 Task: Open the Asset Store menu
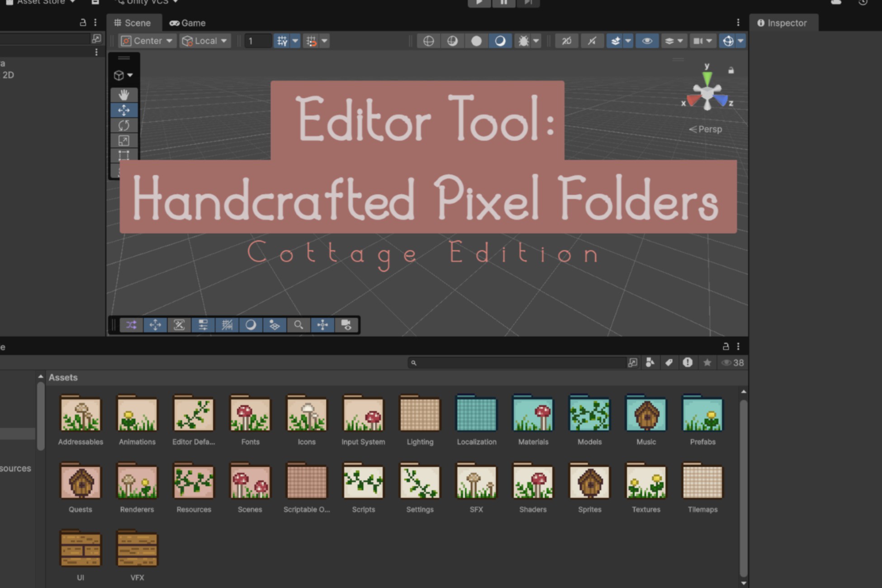(40, 3)
